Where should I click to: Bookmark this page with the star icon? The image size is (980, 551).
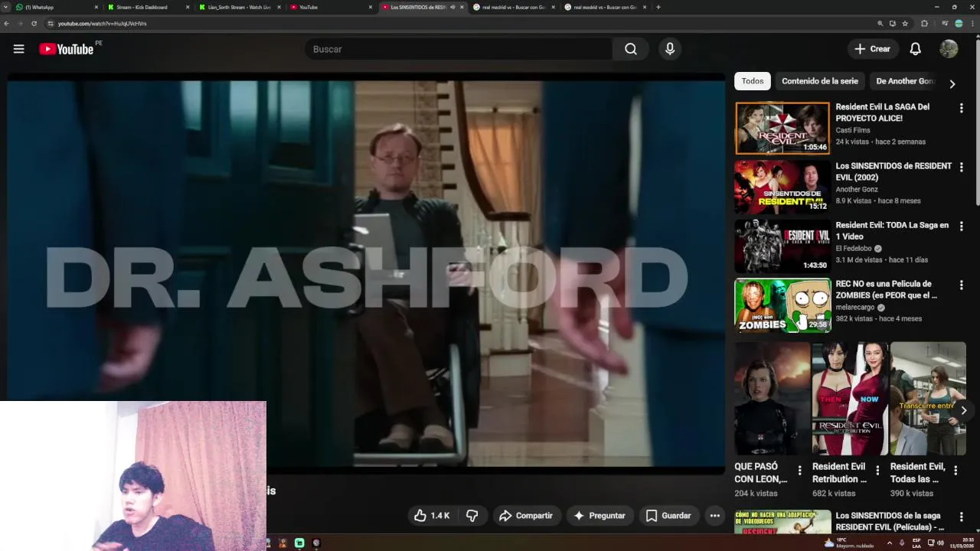(905, 24)
